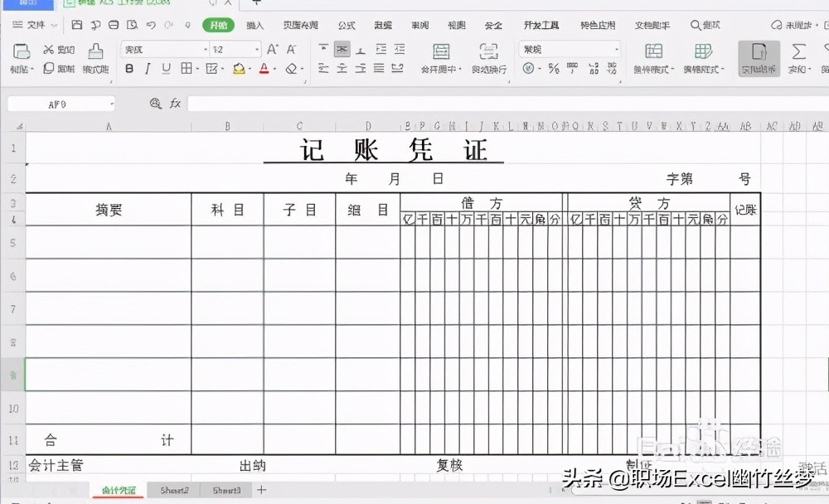Screen dimensions: 829x504
Task: Toggle underline formatting
Action: click(165, 70)
